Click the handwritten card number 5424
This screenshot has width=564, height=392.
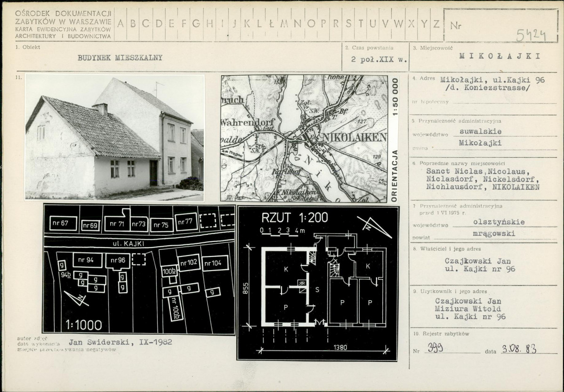[x=531, y=35]
